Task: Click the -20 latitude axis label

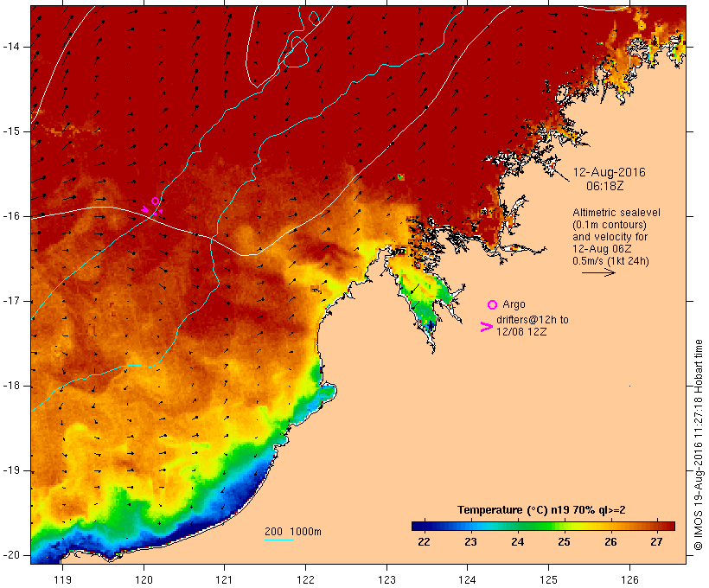Action: pos(11,555)
